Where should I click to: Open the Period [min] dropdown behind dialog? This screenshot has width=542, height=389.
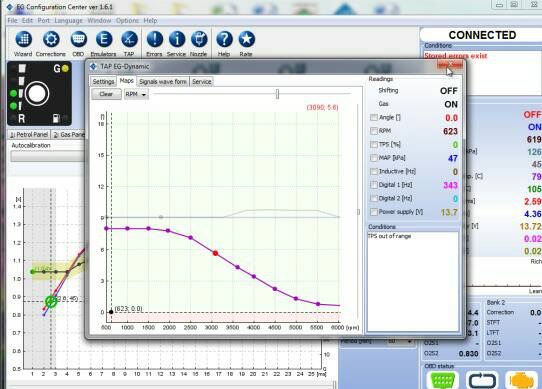tap(400, 342)
